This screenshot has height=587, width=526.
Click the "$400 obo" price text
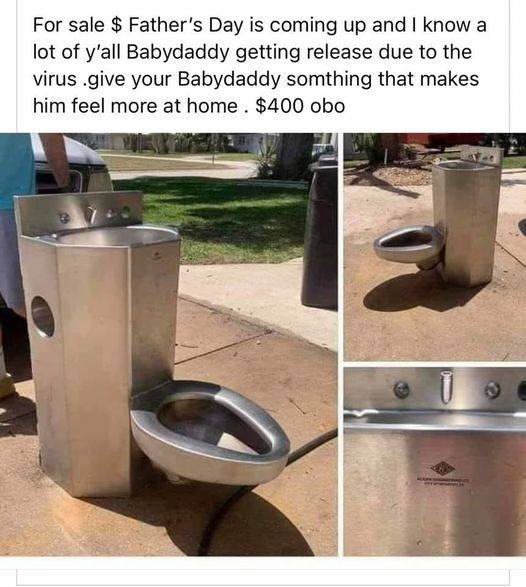click(x=300, y=106)
